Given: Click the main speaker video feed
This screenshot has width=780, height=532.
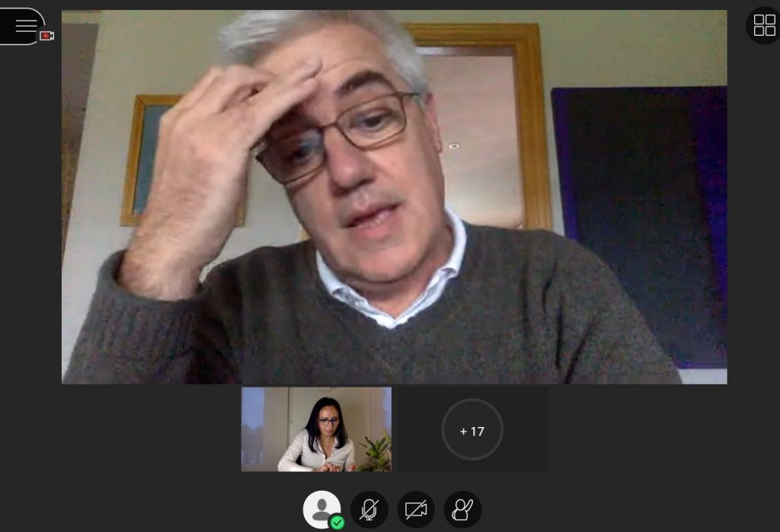Looking at the screenshot, I should 394,196.
